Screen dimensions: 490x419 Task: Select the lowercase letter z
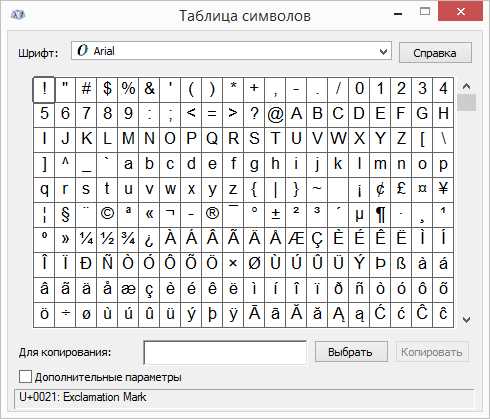(x=233, y=190)
